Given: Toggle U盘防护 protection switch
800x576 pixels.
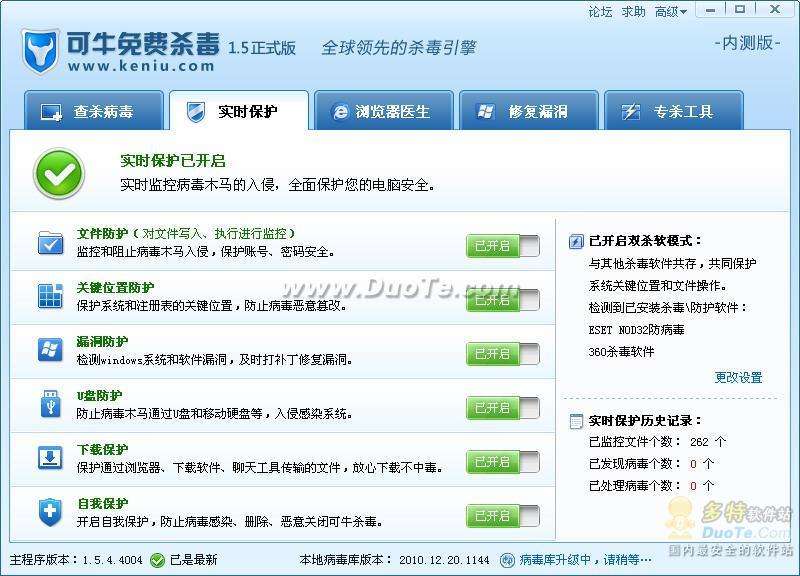Looking at the screenshot, I should click(x=503, y=408).
